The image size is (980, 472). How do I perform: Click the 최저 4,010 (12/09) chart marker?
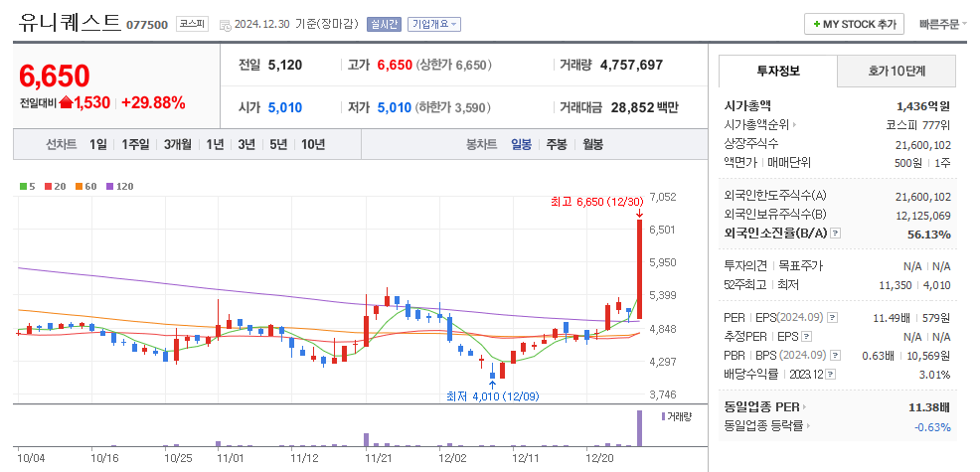click(493, 396)
